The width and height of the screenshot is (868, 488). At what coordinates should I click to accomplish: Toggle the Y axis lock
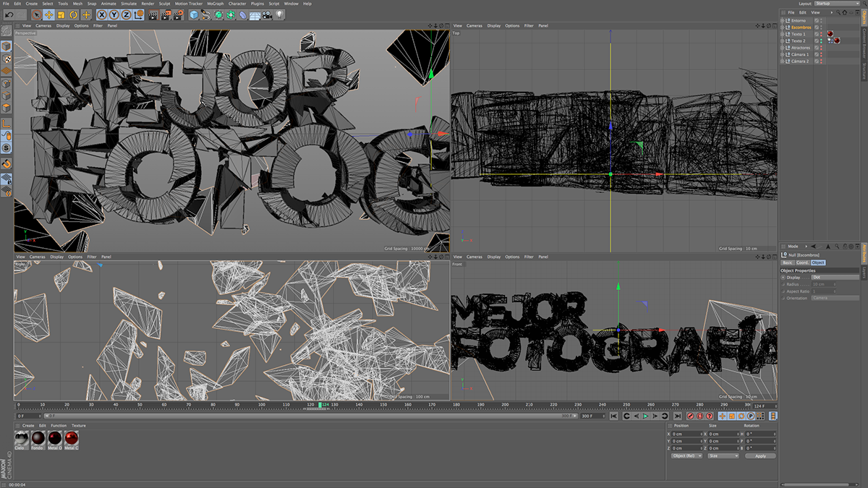(x=114, y=14)
